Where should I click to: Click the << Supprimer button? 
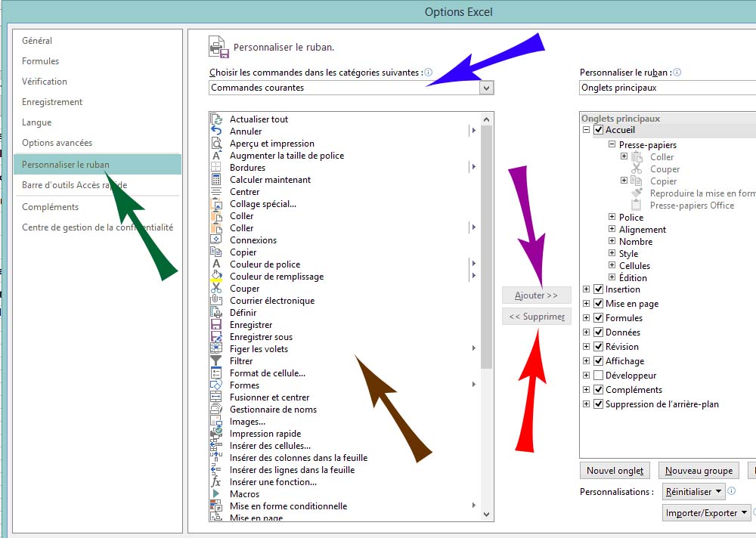(536, 317)
